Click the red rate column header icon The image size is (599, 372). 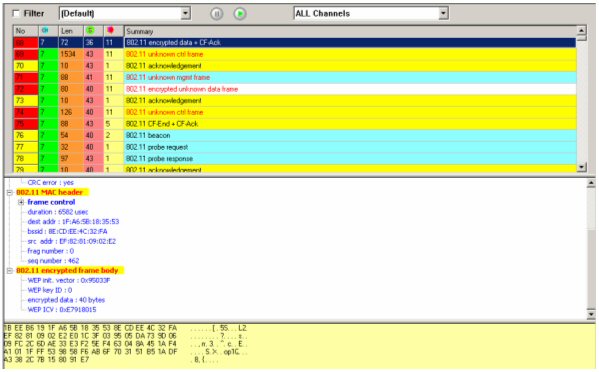[x=110, y=31]
